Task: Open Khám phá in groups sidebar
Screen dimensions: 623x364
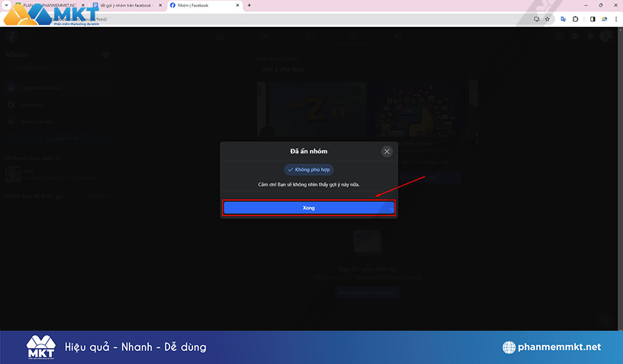Action: pyautogui.click(x=31, y=104)
